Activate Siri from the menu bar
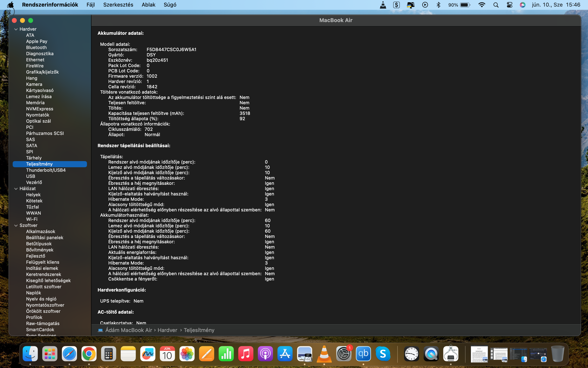Viewport: 588px width, 368px height. pos(523,5)
